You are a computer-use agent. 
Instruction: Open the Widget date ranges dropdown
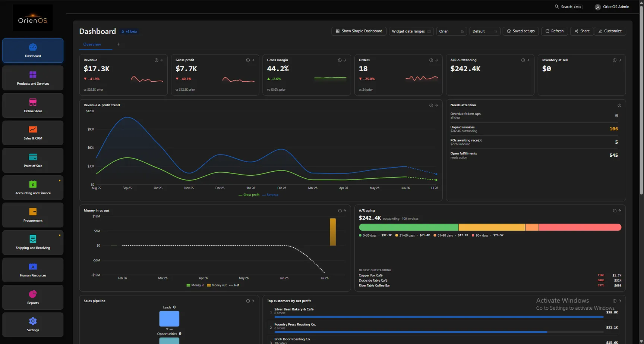411,31
